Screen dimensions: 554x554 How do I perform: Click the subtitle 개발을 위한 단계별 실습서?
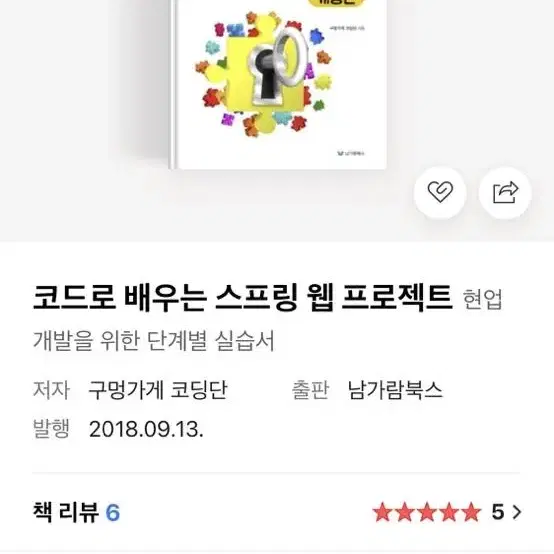click(154, 341)
